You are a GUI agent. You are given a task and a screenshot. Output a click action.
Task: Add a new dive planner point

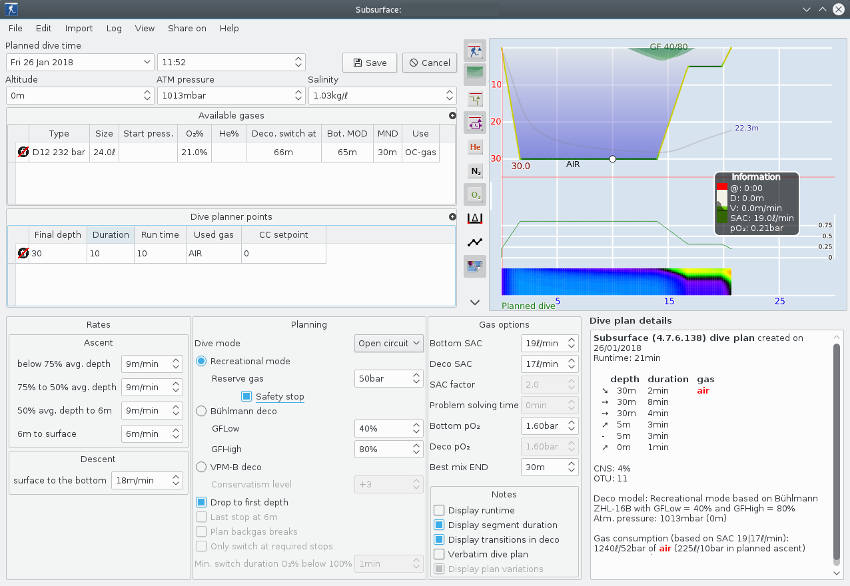click(452, 217)
